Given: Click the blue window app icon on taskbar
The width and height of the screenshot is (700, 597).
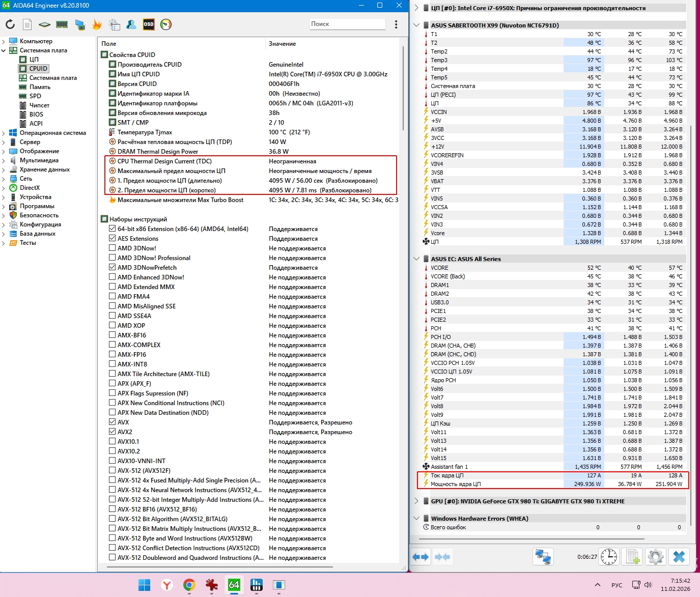Looking at the screenshot, I should point(279,585).
